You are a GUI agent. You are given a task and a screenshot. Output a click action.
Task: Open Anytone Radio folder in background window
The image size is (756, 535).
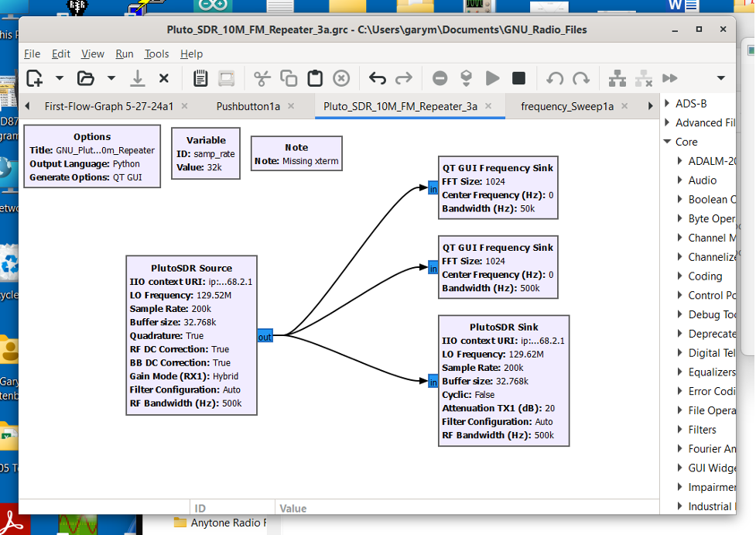[221, 523]
